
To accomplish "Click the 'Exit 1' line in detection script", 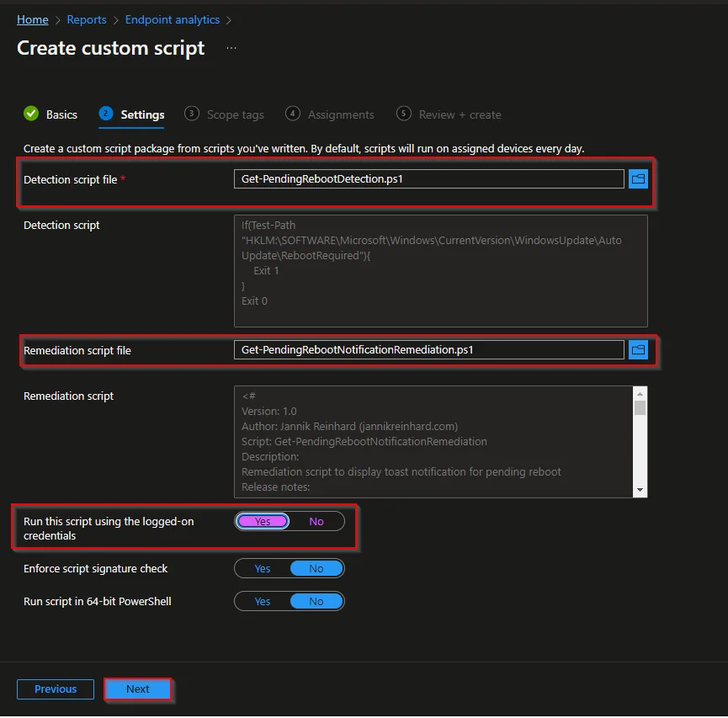I will 266,271.
